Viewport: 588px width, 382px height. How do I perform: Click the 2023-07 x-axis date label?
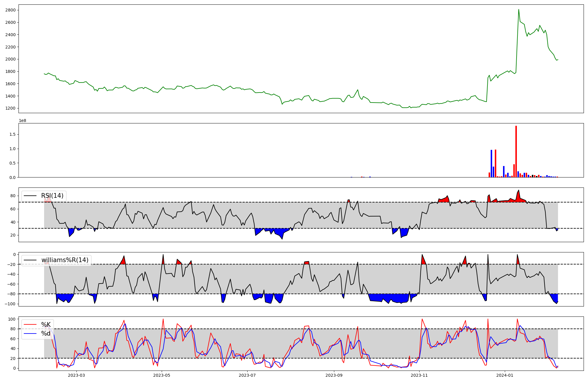pos(247,375)
